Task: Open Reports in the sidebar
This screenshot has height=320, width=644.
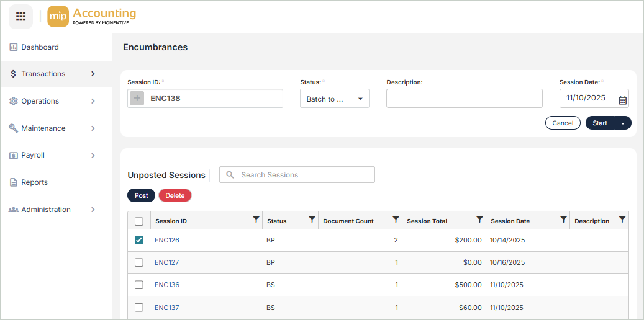Action: [x=34, y=182]
